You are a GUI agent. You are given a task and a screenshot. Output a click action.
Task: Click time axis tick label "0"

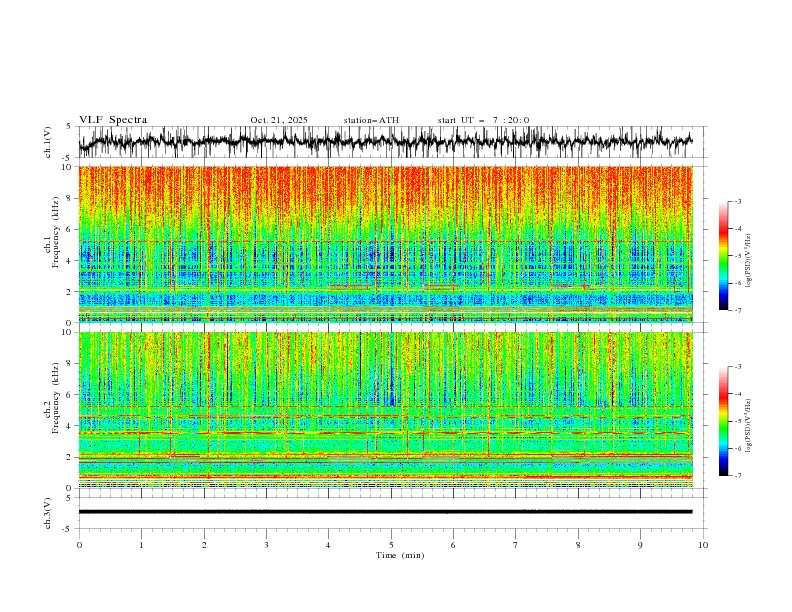pos(79,545)
